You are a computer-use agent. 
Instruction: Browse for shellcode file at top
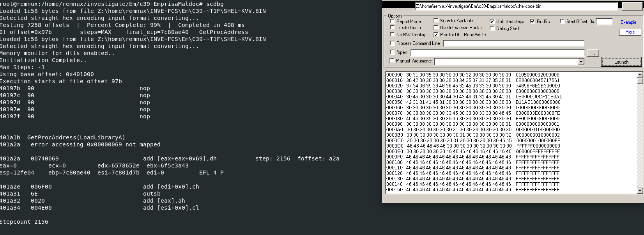[632, 6]
